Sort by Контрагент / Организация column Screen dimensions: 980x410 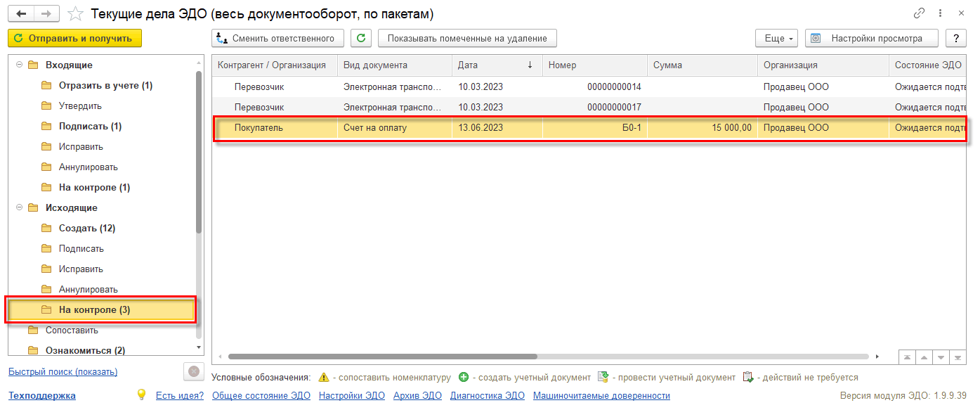click(x=275, y=65)
